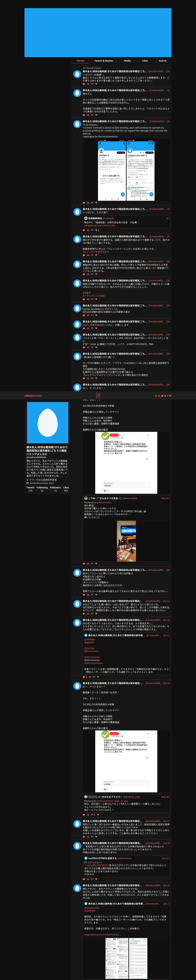Open the megalodon.jp archive link
196x980 pixels.
(102, 934)
